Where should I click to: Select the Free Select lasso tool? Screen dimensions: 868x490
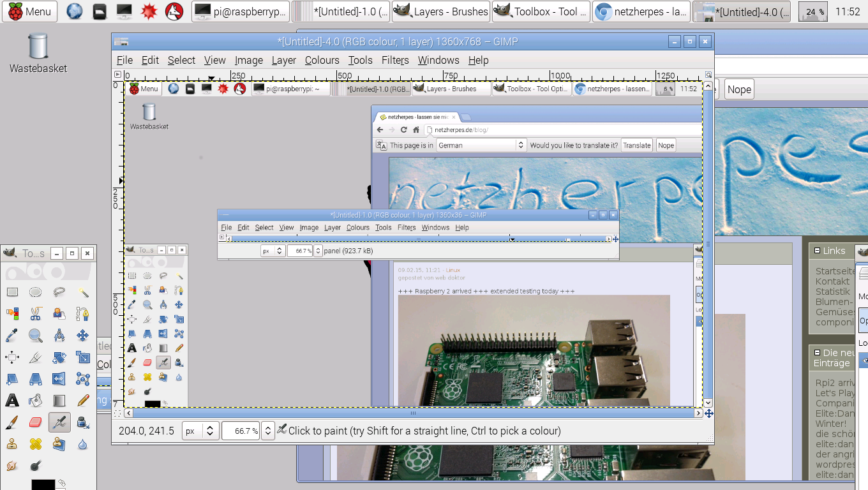pos(59,292)
